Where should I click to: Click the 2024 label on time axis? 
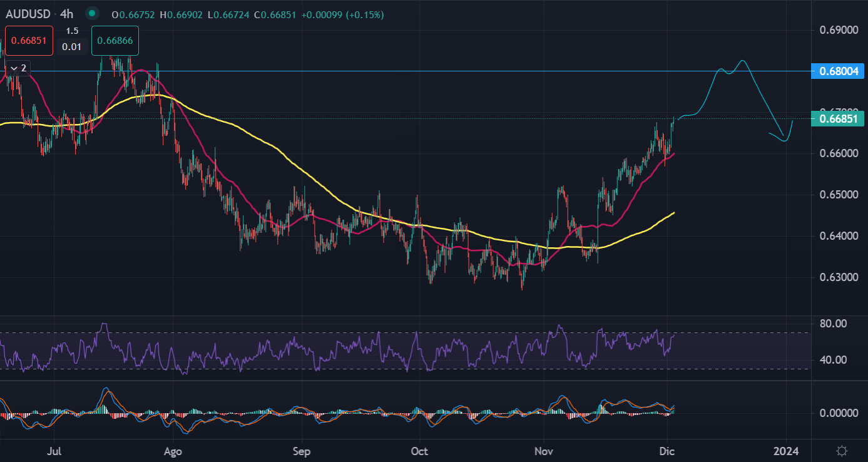click(784, 451)
